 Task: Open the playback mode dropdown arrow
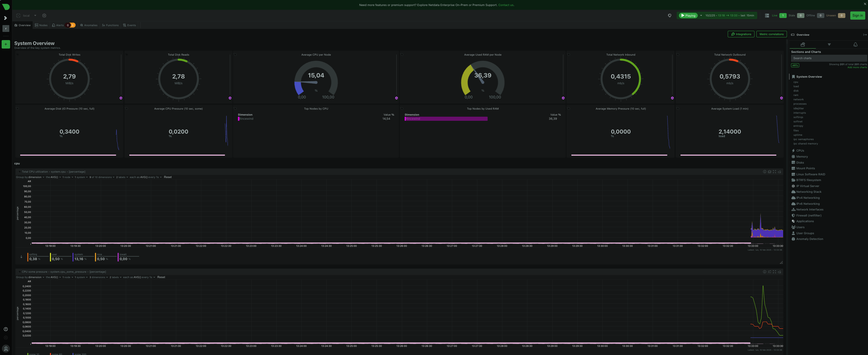pyautogui.click(x=701, y=16)
